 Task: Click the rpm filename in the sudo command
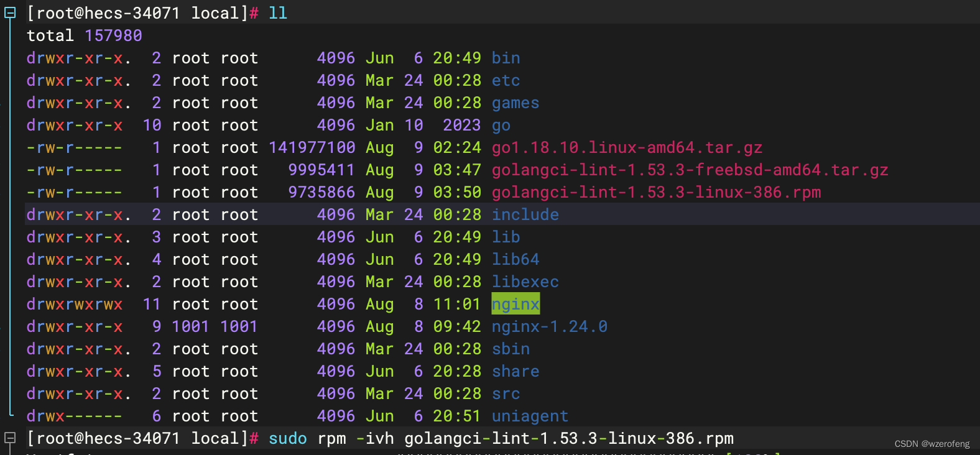coord(569,438)
